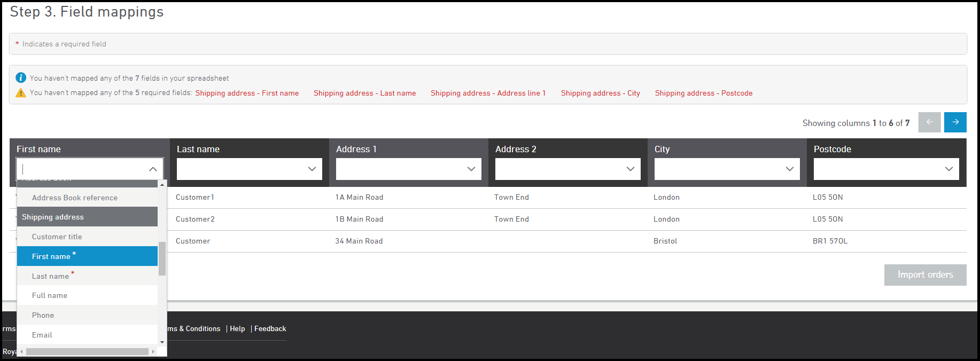Click the dropdown list scroll-up arrow
Image resolution: width=980 pixels, height=361 pixels.
(x=162, y=184)
